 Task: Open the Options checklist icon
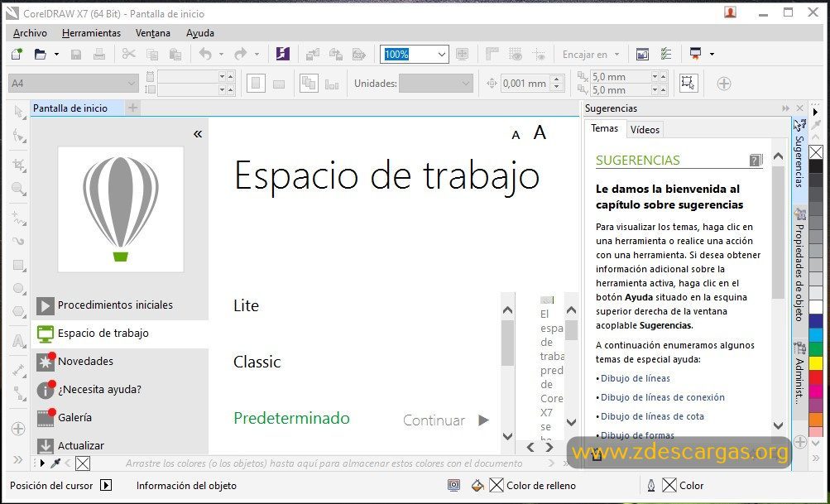tap(665, 54)
